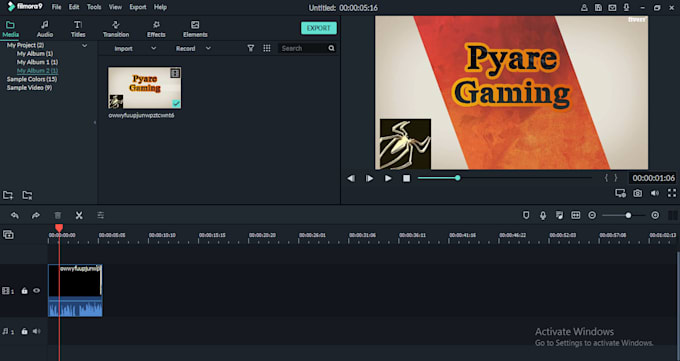The width and height of the screenshot is (680, 361).
Task: Click the voiceover microphone icon in timeline toolbar
Action: tap(543, 215)
